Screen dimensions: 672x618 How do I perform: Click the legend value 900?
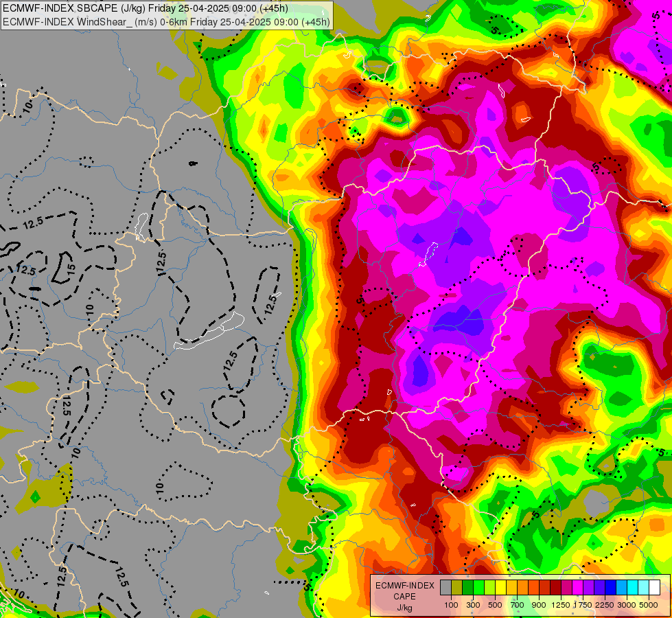539,605
